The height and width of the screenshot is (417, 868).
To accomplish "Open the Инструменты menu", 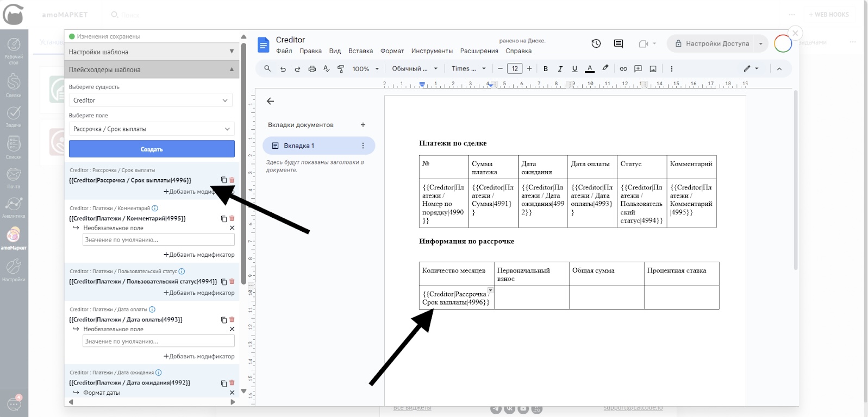I will point(432,51).
